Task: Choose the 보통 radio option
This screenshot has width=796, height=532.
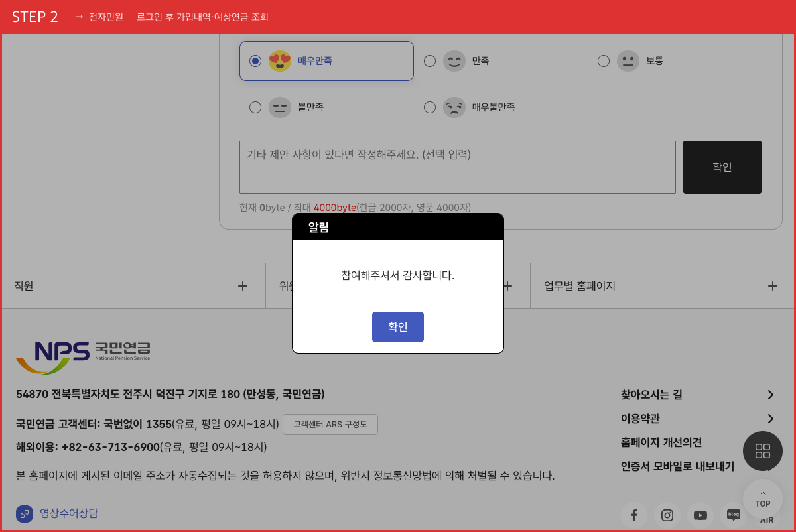Action: click(x=604, y=61)
